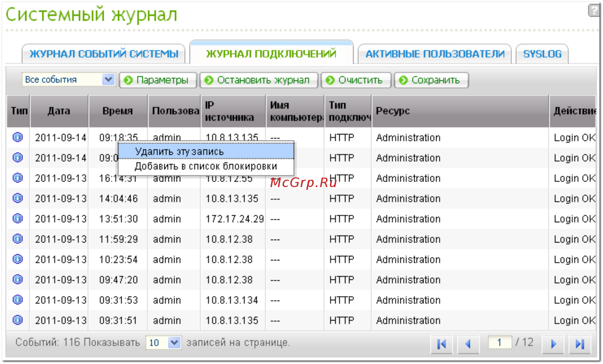Open the Все события filter dropdown
Image resolution: width=603 pixels, height=364 pixels.
click(69, 80)
